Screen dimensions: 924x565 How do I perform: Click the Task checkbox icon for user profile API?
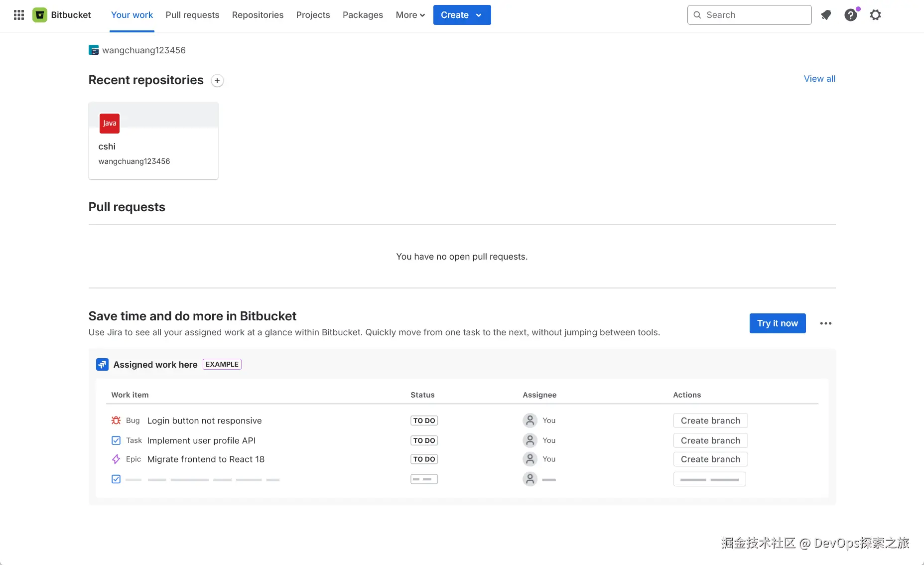[116, 440]
